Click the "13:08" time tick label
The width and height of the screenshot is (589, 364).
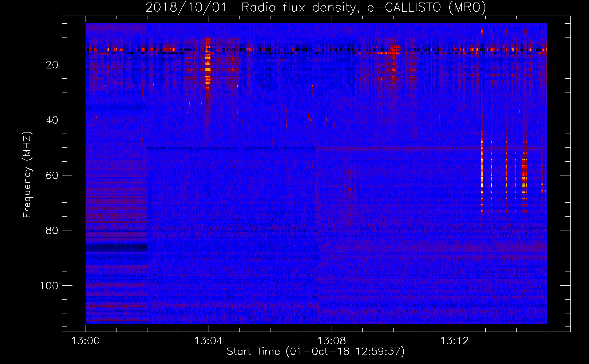coord(332,341)
